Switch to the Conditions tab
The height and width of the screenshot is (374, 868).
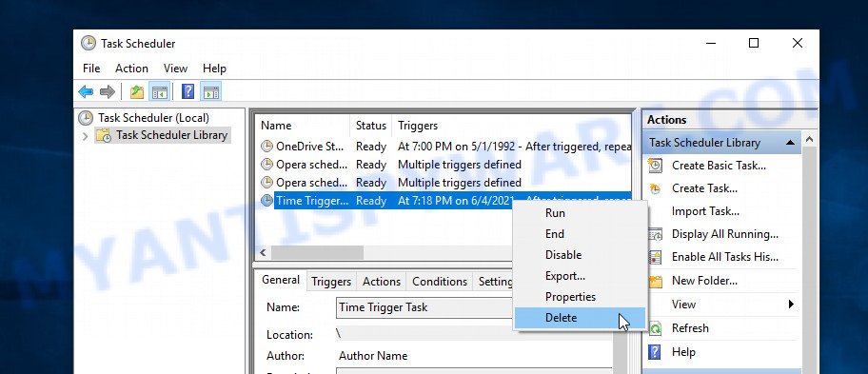(x=440, y=282)
